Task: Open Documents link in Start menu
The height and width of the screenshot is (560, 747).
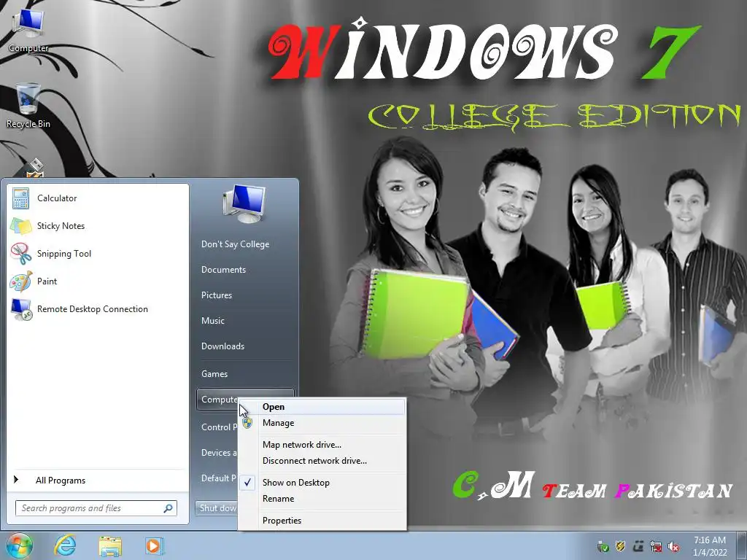Action: pyautogui.click(x=223, y=270)
